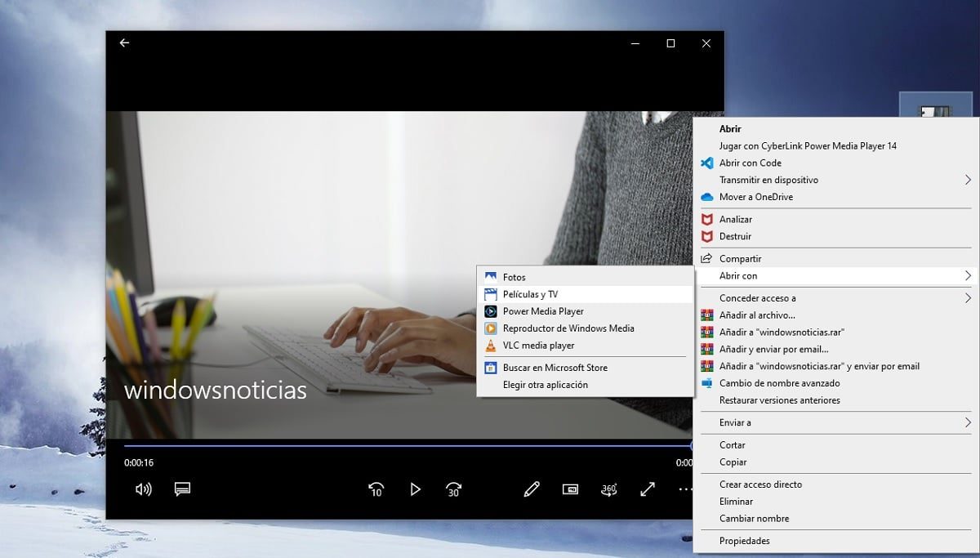
Task: Click the OneDrive cloud icon entry
Action: [707, 197]
